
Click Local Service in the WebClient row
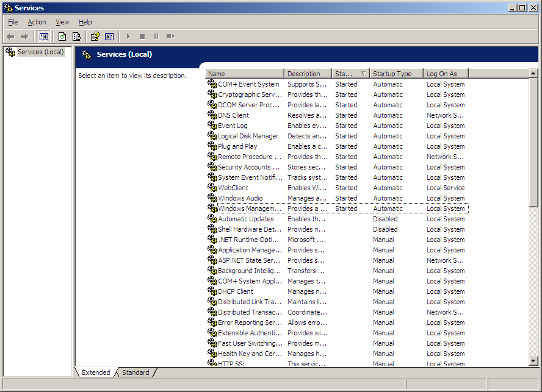click(x=445, y=188)
